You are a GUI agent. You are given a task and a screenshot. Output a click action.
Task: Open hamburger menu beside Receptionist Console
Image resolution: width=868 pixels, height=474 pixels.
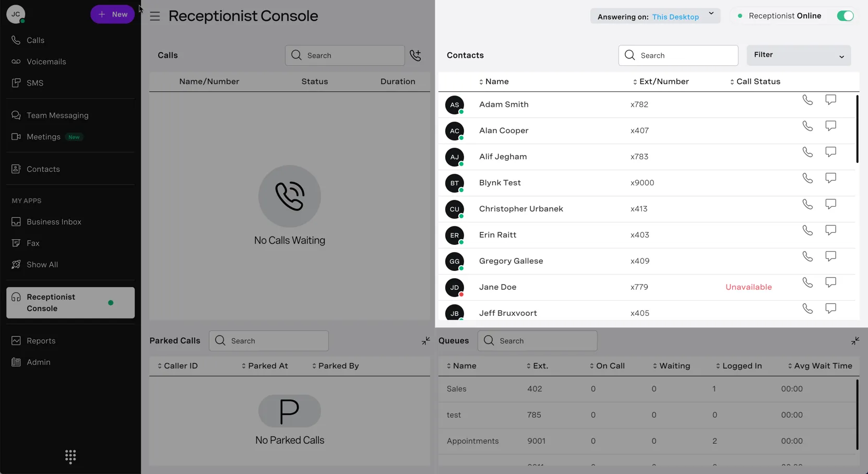155,16
